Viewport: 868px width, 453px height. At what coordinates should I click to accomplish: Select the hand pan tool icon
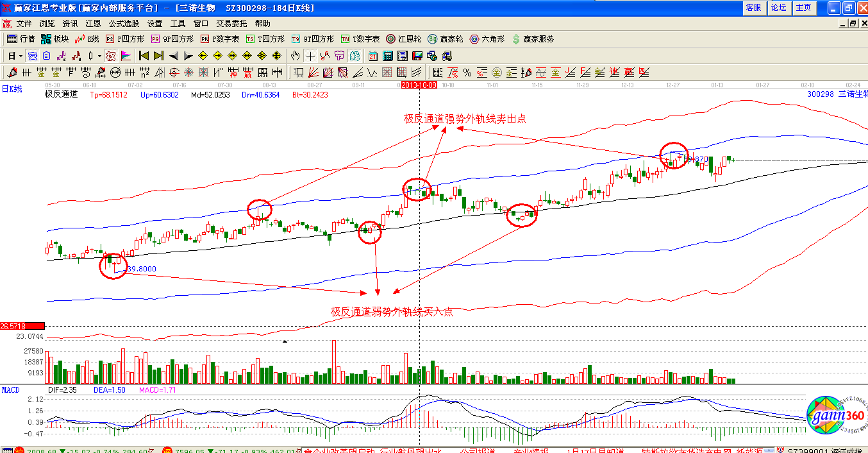point(296,56)
